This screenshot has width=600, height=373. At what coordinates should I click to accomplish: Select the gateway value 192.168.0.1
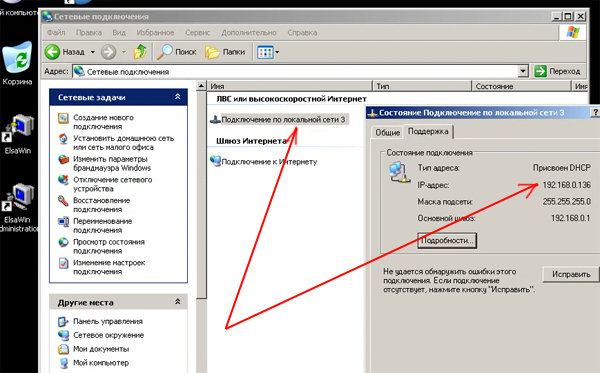point(570,218)
